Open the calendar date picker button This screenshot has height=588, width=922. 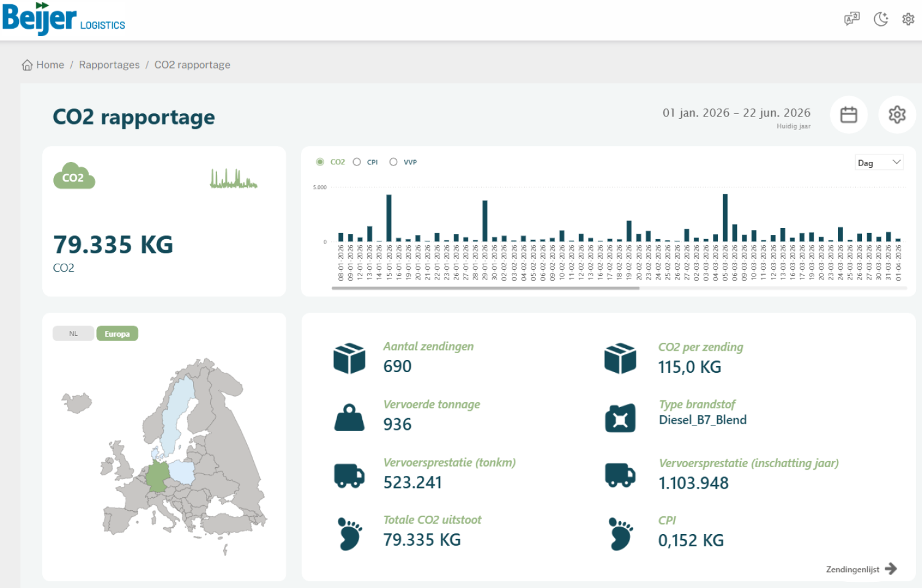848,115
